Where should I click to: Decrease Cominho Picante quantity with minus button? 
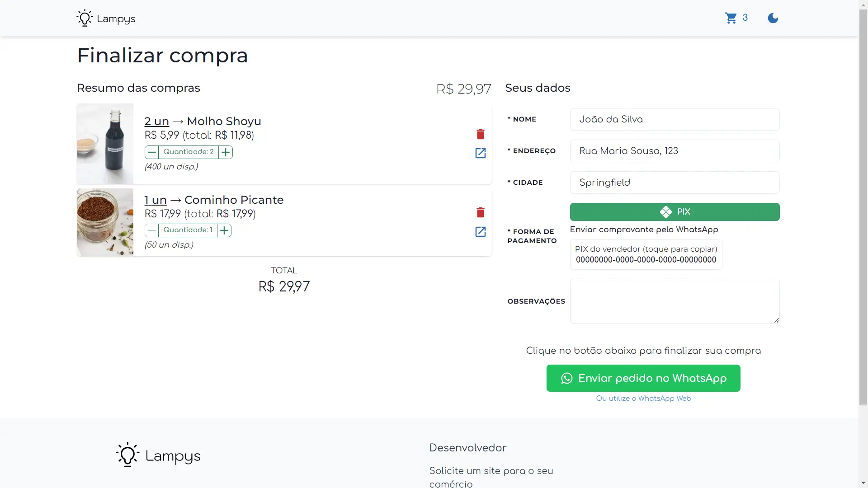152,230
